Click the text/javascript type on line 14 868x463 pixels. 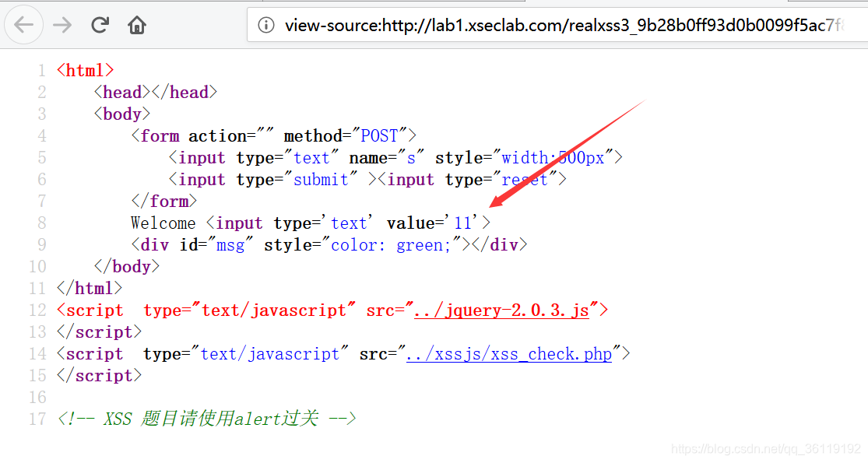pos(269,354)
